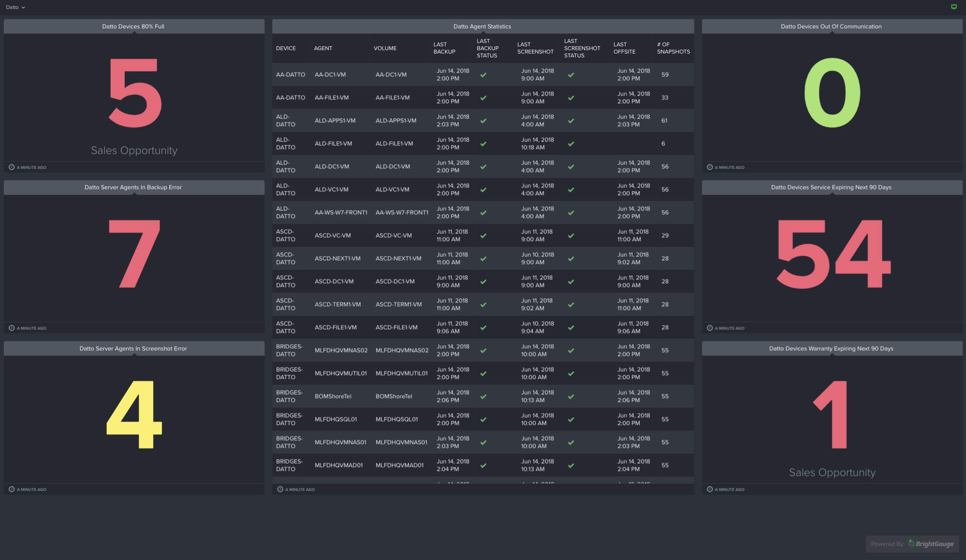Sort by LAST OFFSITE column header
966x560 pixels.
[x=624, y=48]
